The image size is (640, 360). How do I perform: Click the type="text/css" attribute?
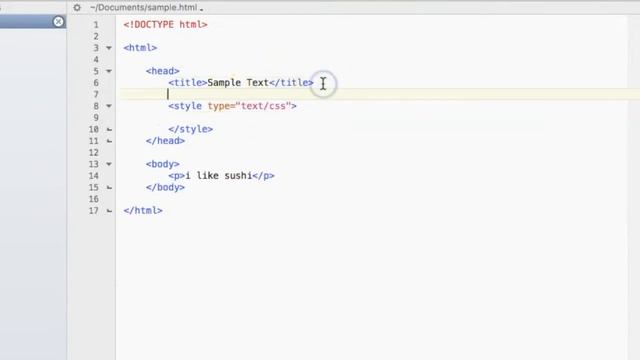point(249,106)
